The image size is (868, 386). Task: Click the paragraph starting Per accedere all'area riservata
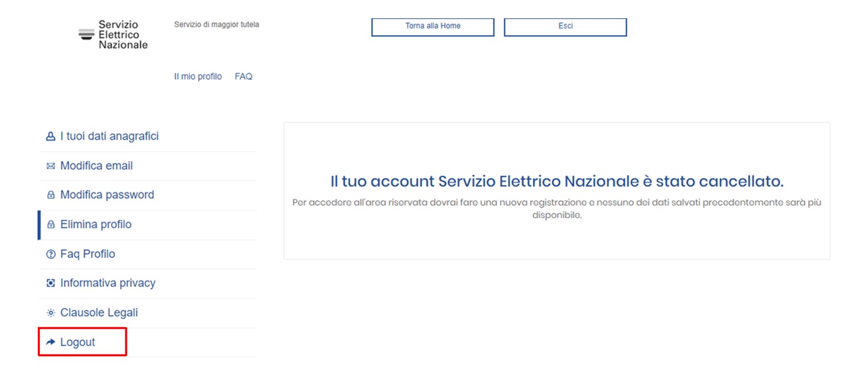[557, 209]
